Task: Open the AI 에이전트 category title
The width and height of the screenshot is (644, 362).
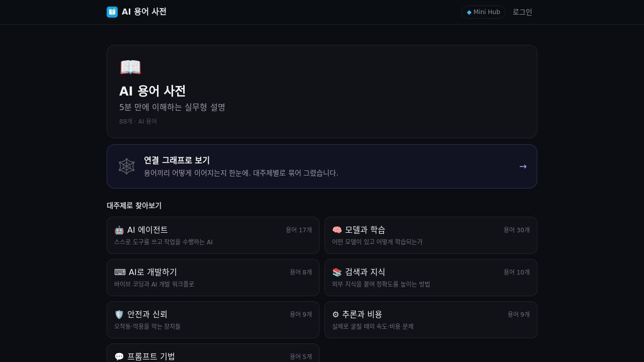Action: click(x=147, y=230)
